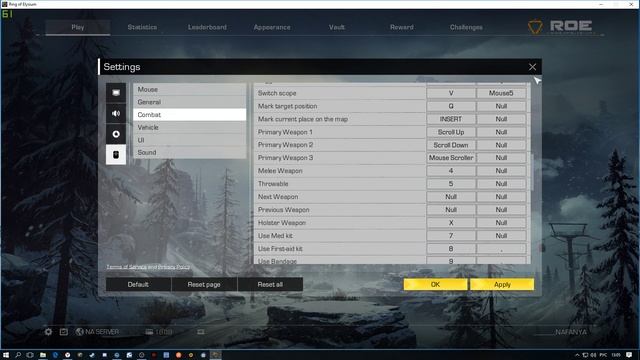Open the Appearance tab
The width and height of the screenshot is (640, 360).
pos(272,27)
